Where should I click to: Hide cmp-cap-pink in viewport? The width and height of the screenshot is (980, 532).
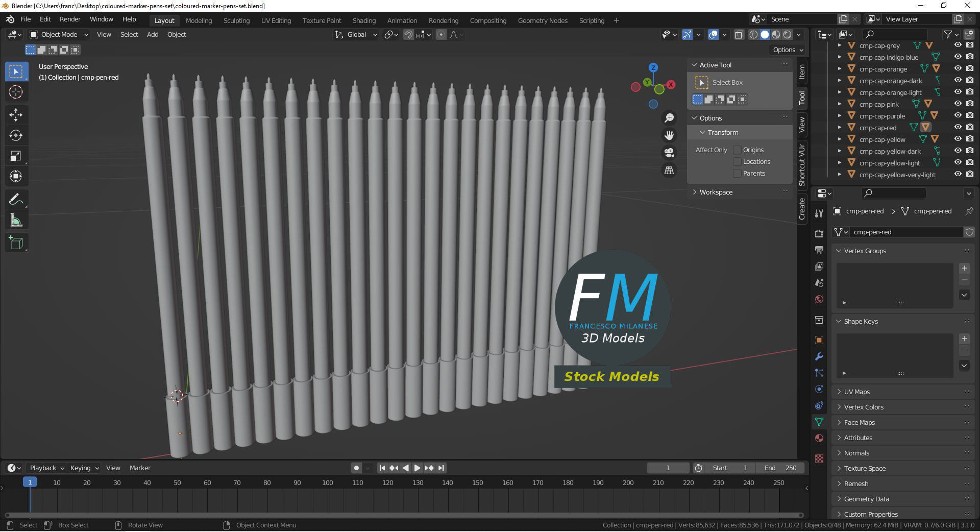point(958,104)
